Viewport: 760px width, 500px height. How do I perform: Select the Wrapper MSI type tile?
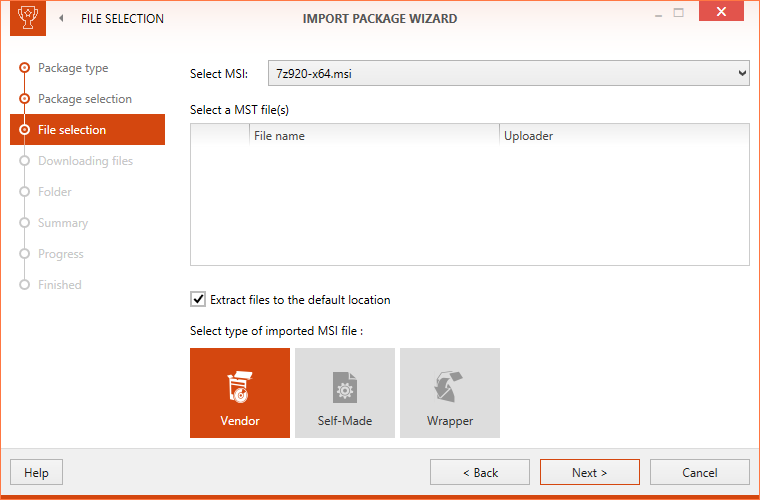(450, 393)
